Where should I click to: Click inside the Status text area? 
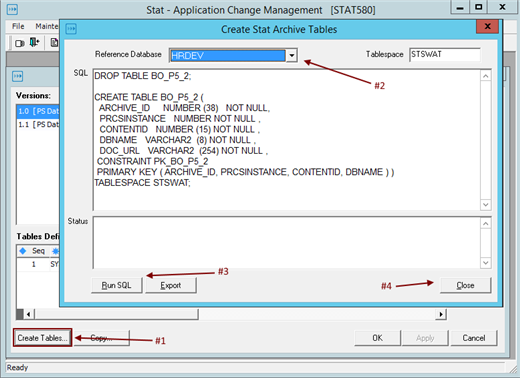[x=287, y=243]
